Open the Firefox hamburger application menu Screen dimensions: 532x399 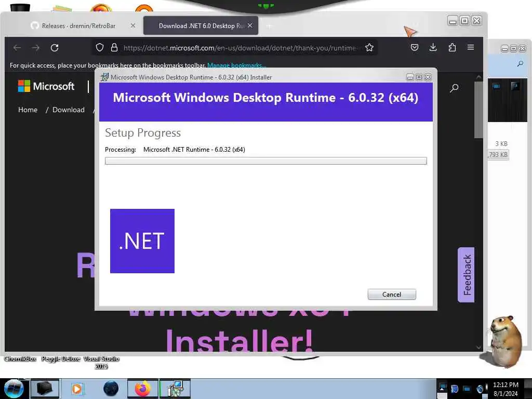pyautogui.click(x=471, y=47)
